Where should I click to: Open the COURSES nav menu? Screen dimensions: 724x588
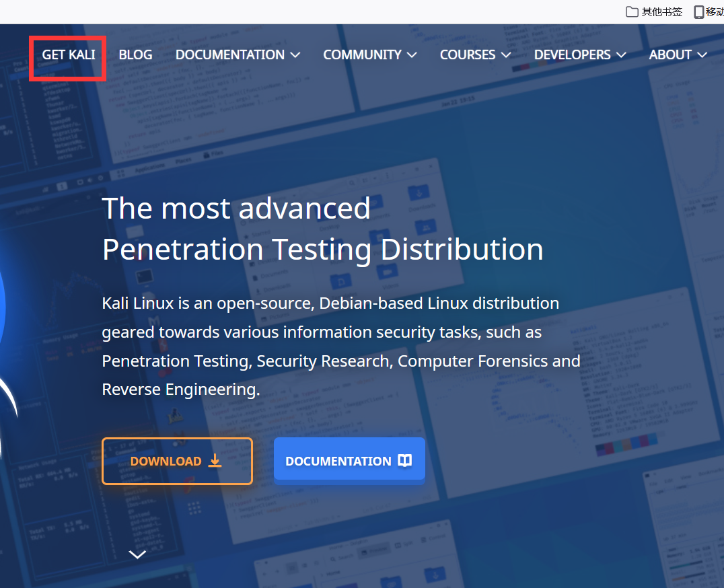click(475, 55)
